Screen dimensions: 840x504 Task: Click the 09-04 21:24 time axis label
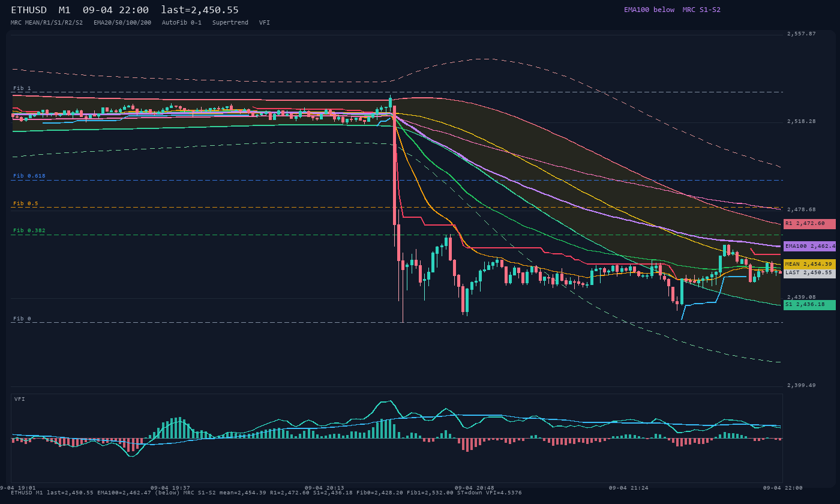[x=629, y=488]
